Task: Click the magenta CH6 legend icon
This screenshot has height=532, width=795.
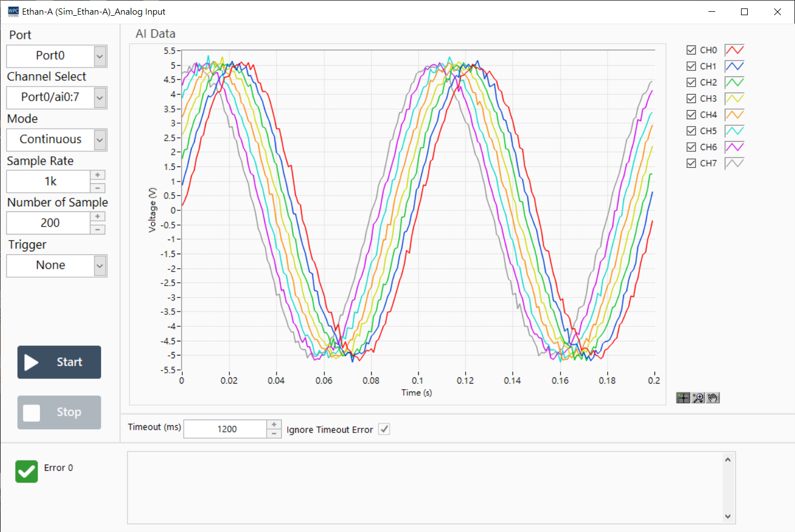Action: 734,147
